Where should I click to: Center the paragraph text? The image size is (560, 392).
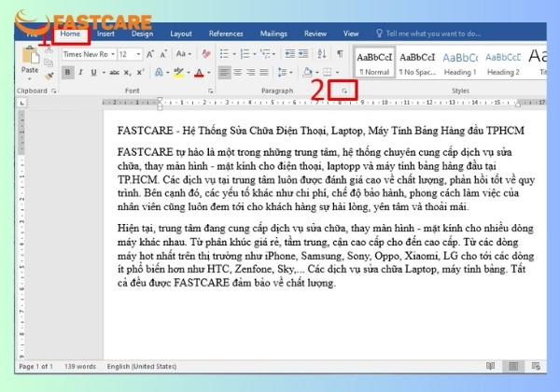pyautogui.click(x=237, y=73)
